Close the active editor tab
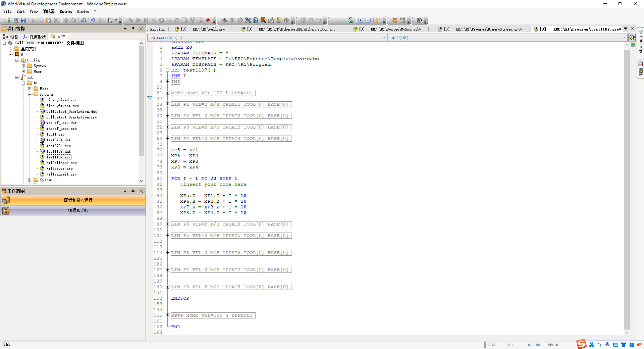644x349 pixels. (633, 29)
